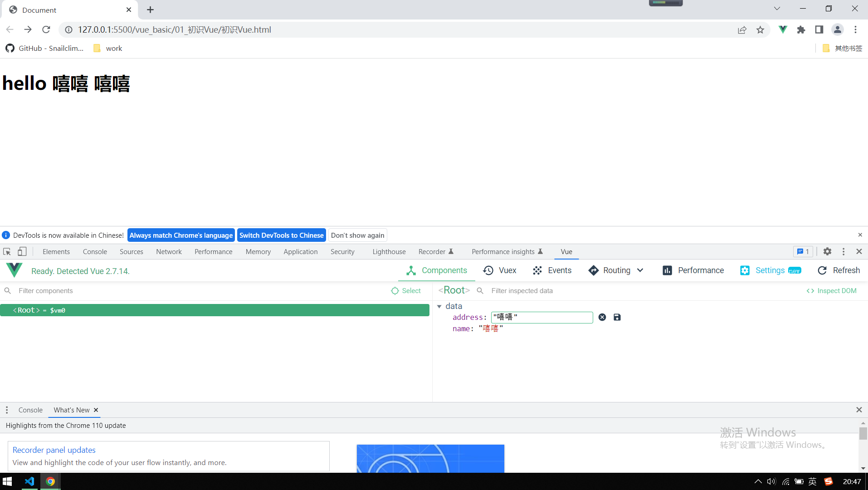Image resolution: width=868 pixels, height=490 pixels.
Task: Click Always match Chrome's language
Action: (181, 235)
